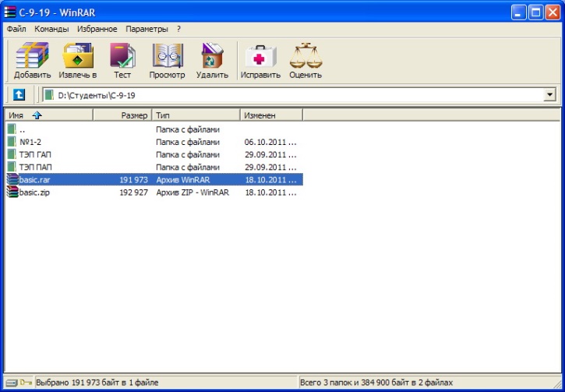
Task: Sort by the Имя column header
Action: (x=49, y=115)
